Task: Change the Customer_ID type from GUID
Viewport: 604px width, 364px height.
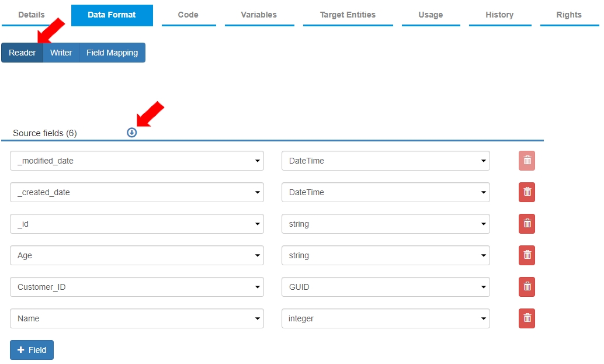Action: click(x=386, y=287)
